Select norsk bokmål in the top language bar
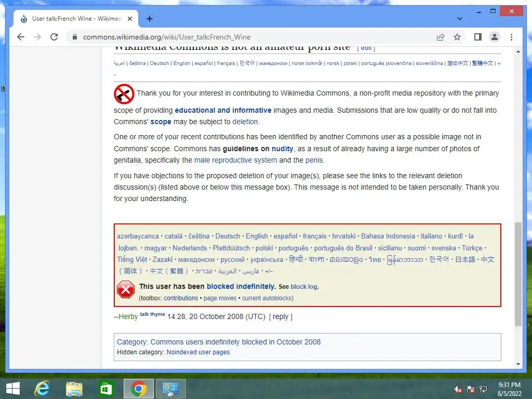 click(307, 63)
